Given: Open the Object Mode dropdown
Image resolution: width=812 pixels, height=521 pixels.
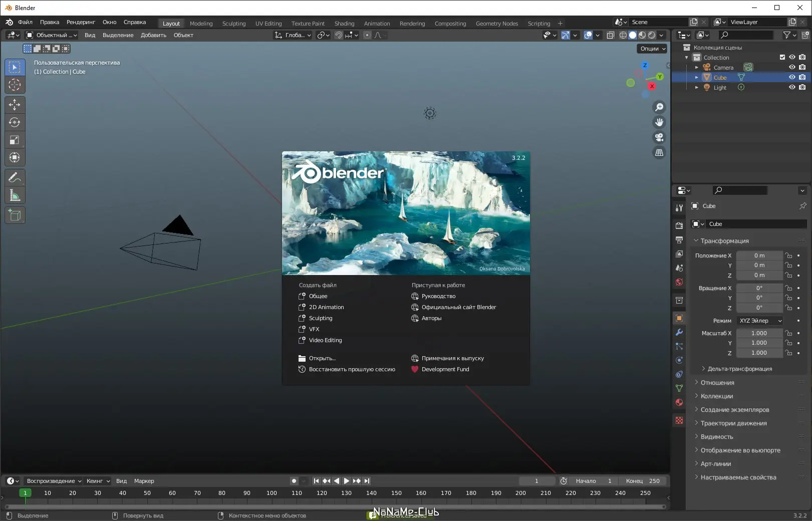Looking at the screenshot, I should [51, 35].
